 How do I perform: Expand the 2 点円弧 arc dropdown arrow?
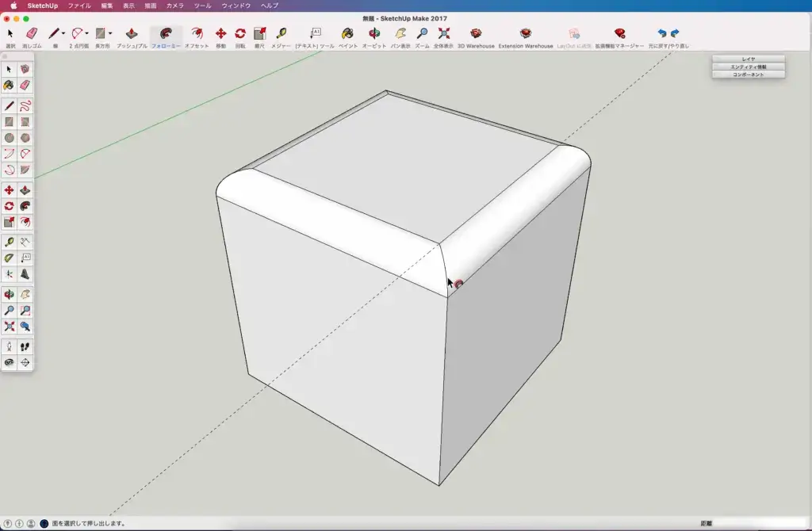(86, 33)
